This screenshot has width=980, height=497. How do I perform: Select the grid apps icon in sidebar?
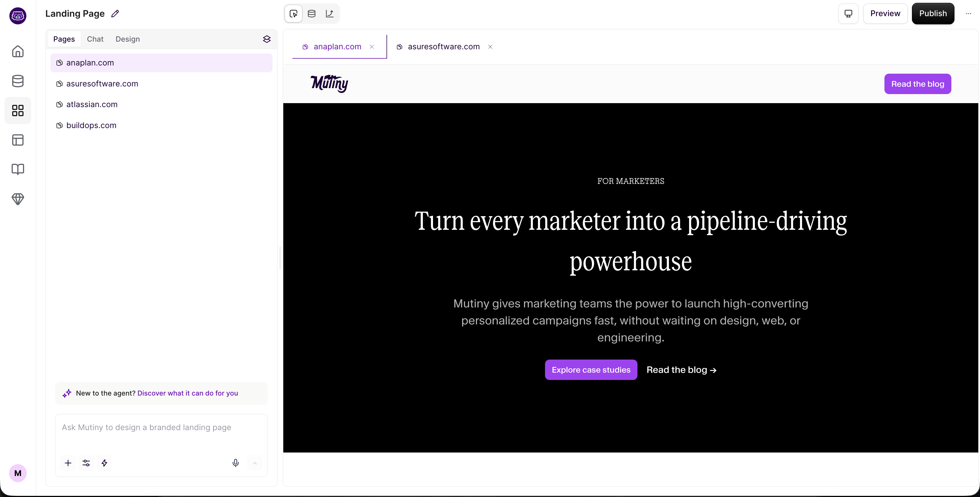18,110
